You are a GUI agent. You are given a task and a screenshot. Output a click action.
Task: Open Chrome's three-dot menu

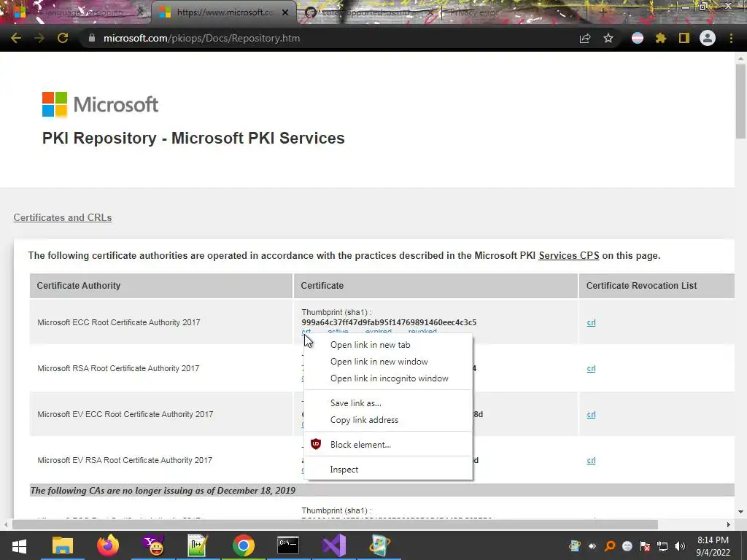731,38
